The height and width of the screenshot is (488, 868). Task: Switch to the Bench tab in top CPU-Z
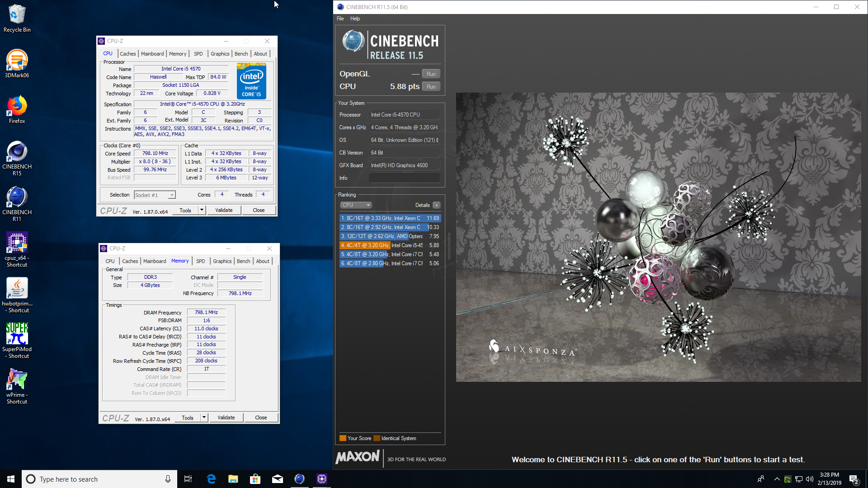point(241,54)
